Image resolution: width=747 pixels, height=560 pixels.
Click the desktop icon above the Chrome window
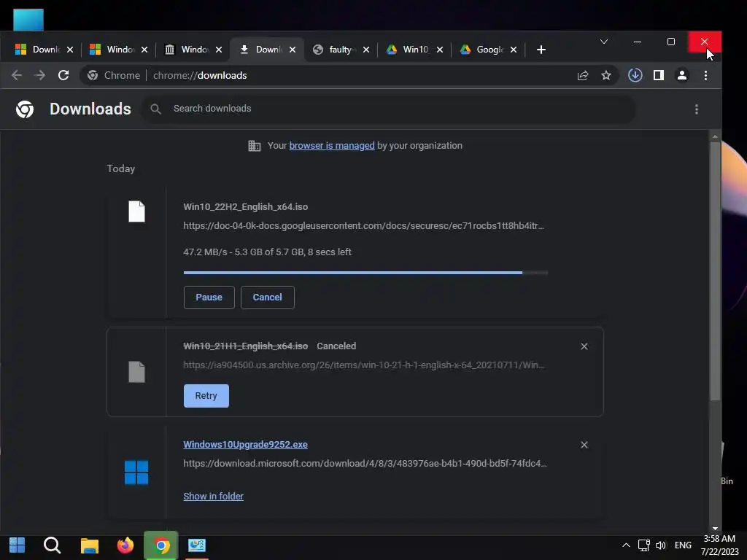click(x=28, y=20)
